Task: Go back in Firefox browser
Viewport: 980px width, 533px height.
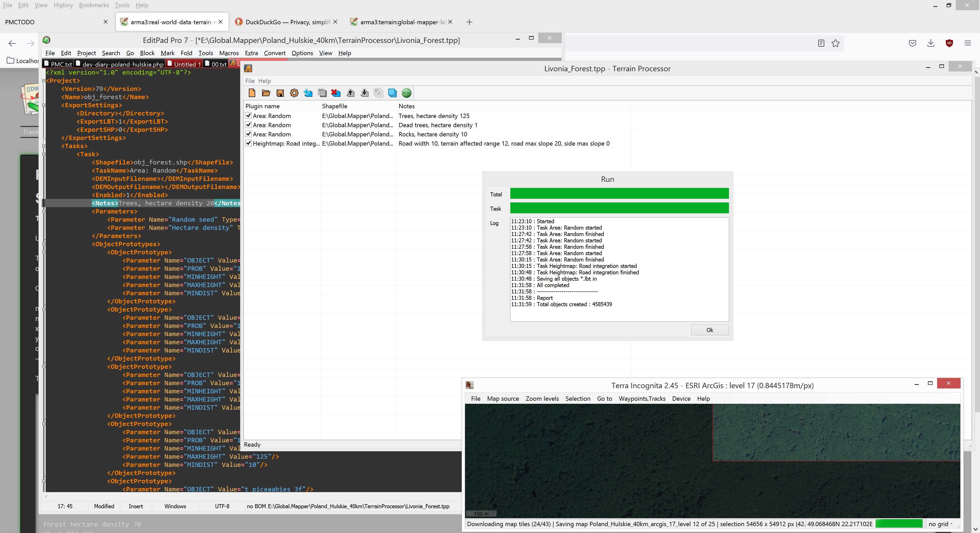Action: [12, 43]
